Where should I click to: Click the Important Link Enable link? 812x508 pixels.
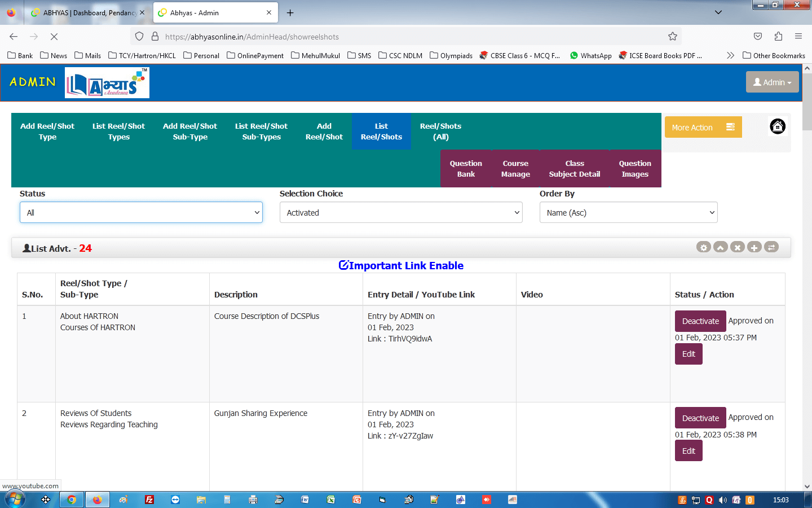pyautogui.click(x=401, y=265)
